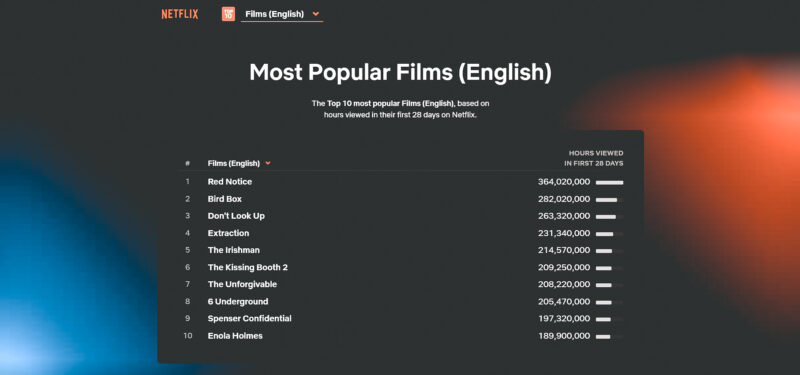Screen dimensions: 800x375
Task: Click the Netflix logo
Action: tap(180, 14)
